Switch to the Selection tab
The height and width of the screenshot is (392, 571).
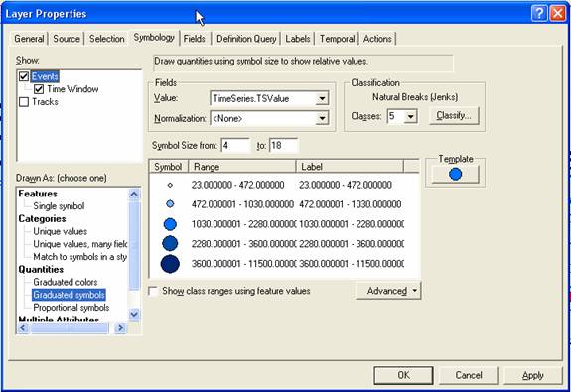click(x=106, y=39)
